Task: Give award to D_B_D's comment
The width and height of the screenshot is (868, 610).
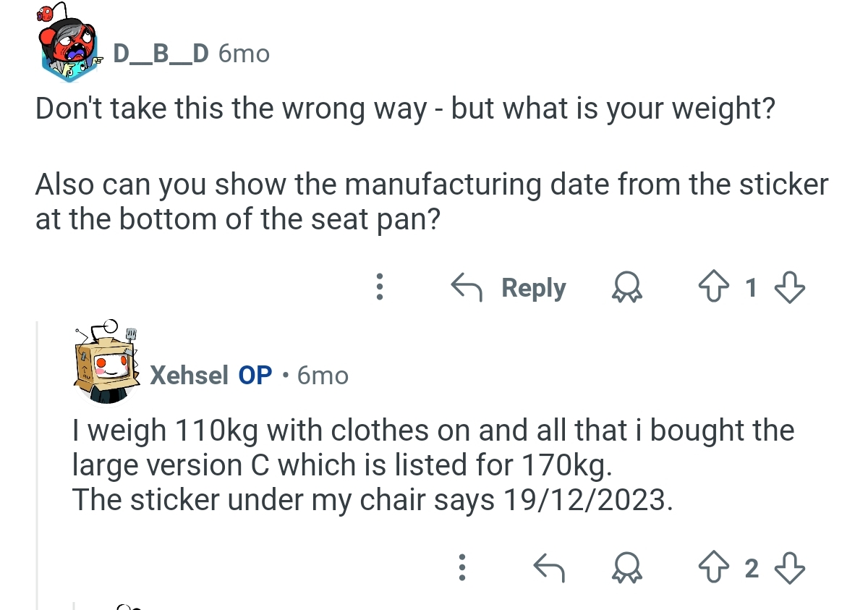Action: (x=623, y=289)
